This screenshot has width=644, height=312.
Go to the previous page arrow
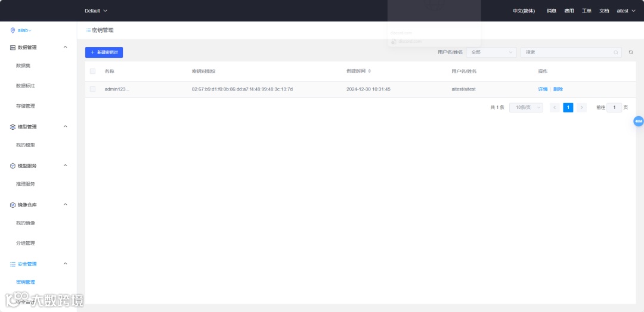coord(555,108)
